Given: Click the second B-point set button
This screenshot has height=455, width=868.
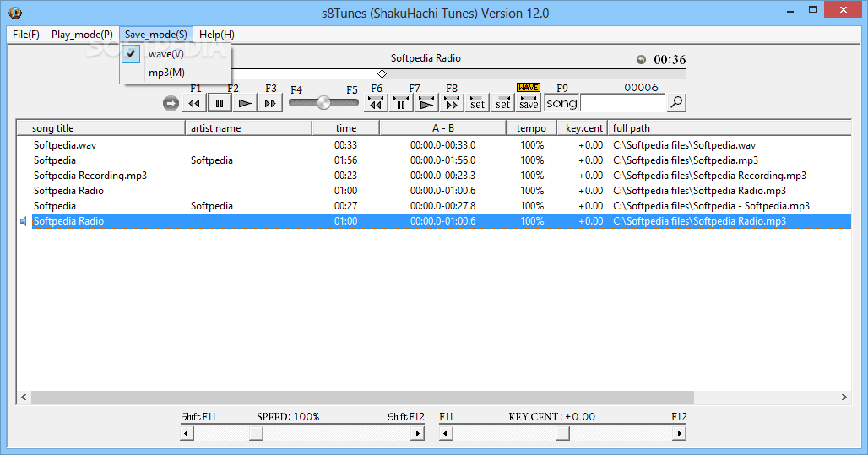Looking at the screenshot, I should click(502, 103).
